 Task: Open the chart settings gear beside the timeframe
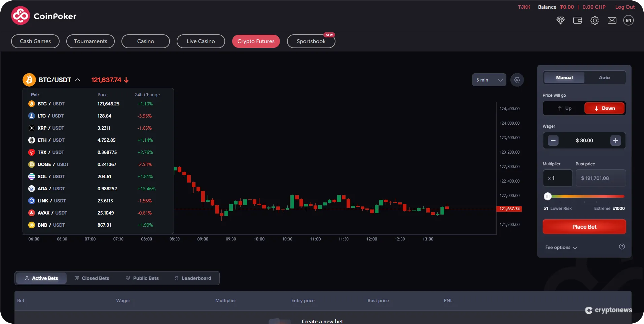[x=517, y=80]
